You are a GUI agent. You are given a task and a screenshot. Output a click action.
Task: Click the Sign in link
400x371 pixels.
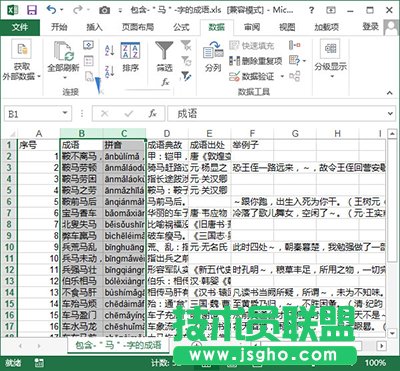371,27
